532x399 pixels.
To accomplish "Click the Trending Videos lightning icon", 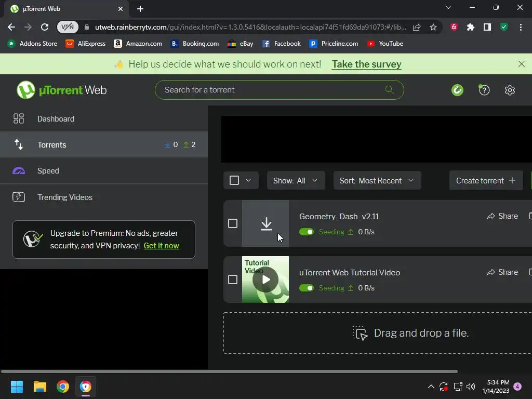I will click(x=19, y=197).
